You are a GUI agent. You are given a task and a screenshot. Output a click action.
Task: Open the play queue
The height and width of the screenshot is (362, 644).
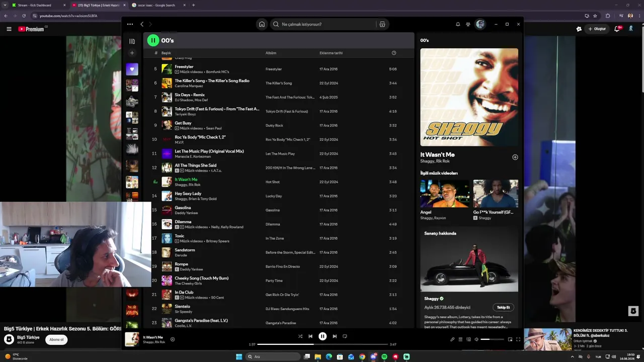460,339
